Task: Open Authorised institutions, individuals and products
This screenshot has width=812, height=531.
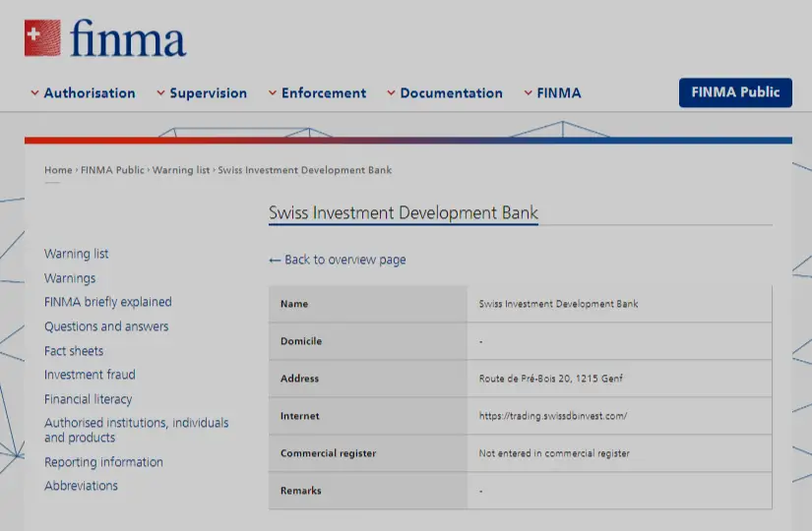Action: pos(136,430)
